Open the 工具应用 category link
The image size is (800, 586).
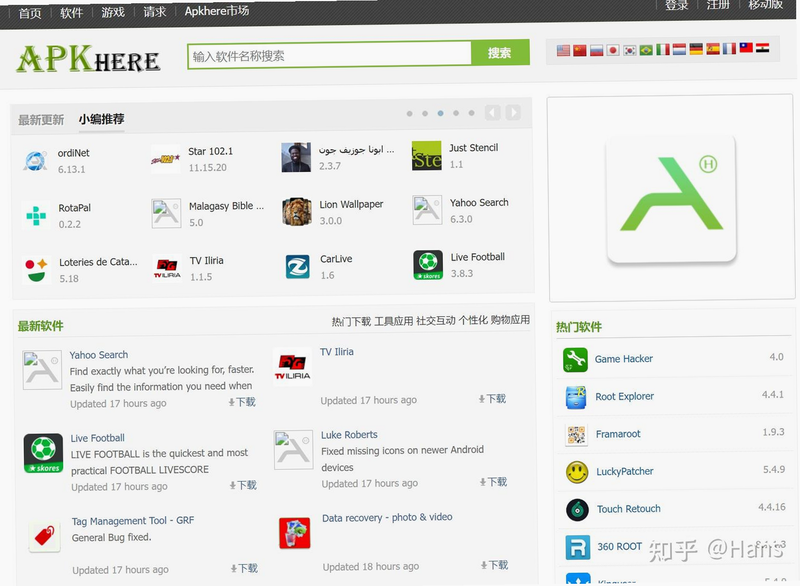[x=393, y=321]
